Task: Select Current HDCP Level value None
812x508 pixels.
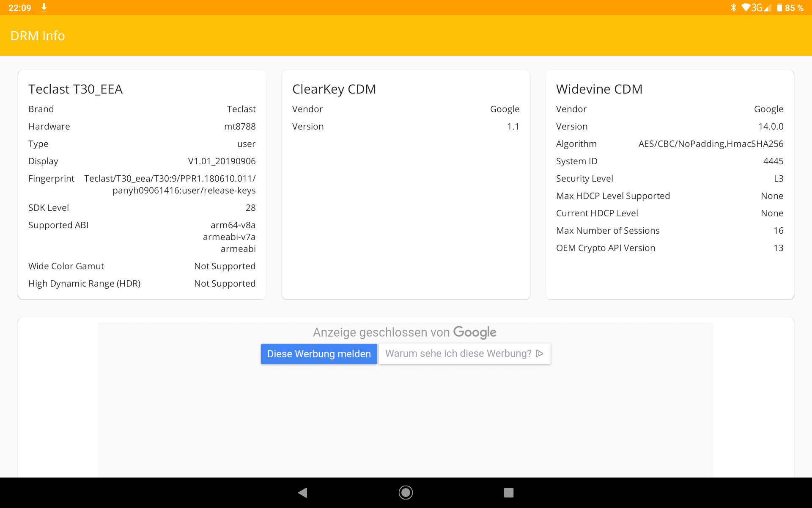Action: point(772,213)
